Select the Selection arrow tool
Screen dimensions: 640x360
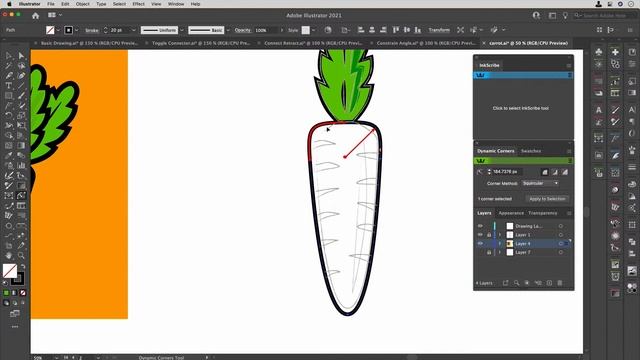pos(9,56)
